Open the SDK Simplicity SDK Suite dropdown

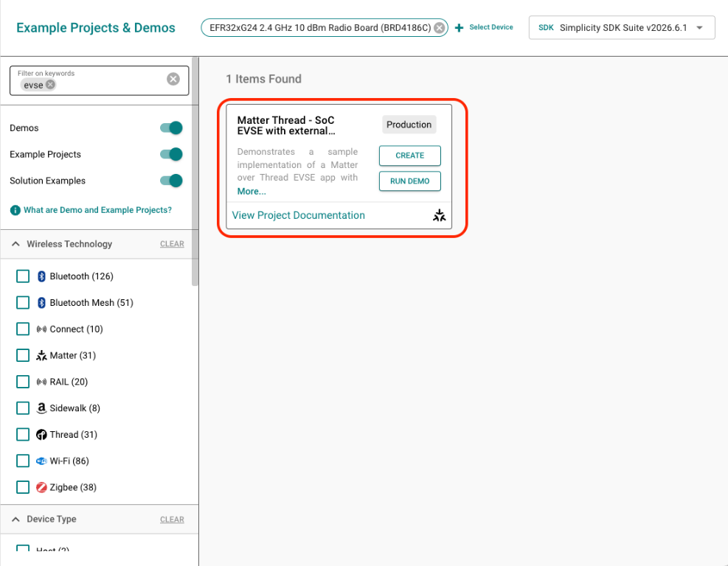tap(622, 28)
